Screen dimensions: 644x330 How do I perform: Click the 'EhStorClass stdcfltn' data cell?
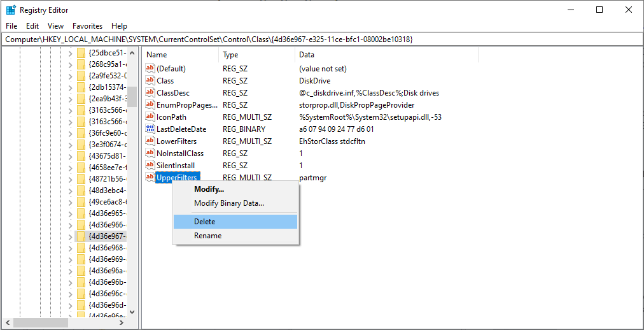tap(333, 141)
